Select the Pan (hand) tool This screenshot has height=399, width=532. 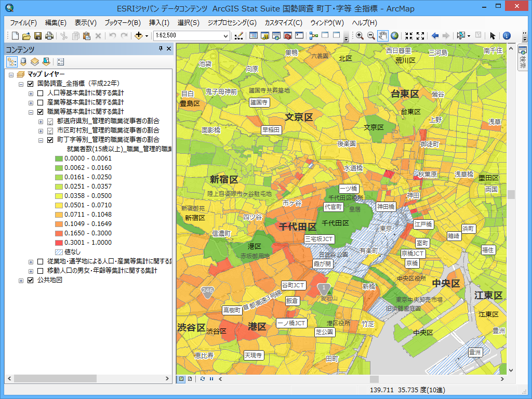tap(383, 36)
